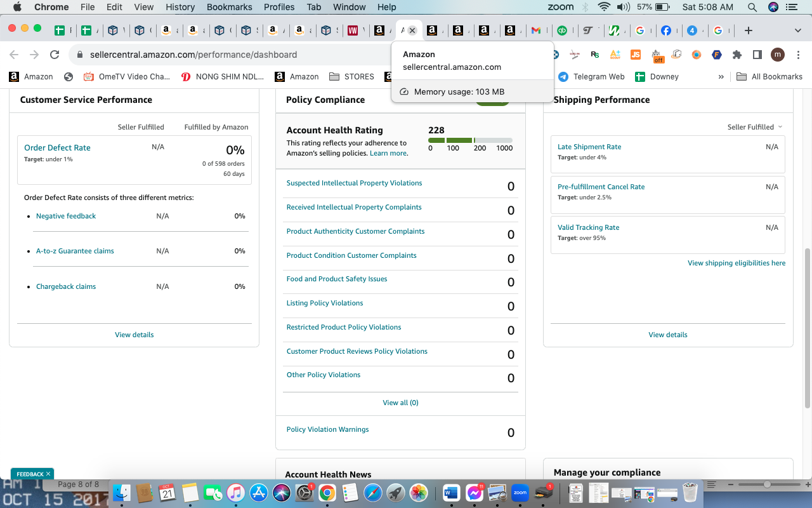Open the Negative feedback link

[x=66, y=216]
